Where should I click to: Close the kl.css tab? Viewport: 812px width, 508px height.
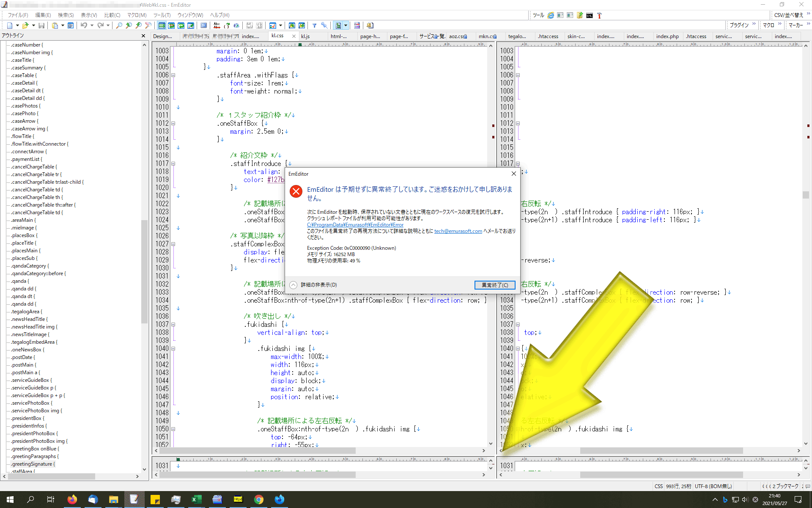[294, 36]
